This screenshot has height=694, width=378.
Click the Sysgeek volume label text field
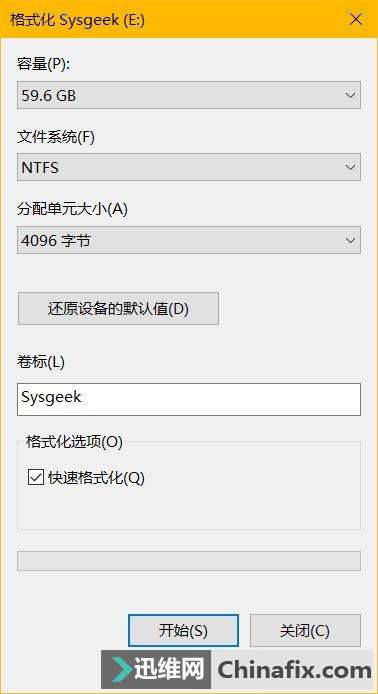(189, 400)
